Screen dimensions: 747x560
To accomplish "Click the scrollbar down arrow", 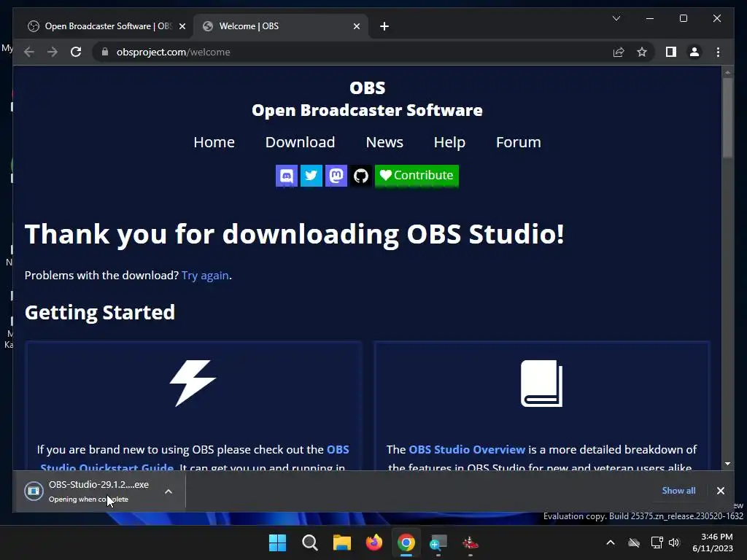I will [x=727, y=463].
